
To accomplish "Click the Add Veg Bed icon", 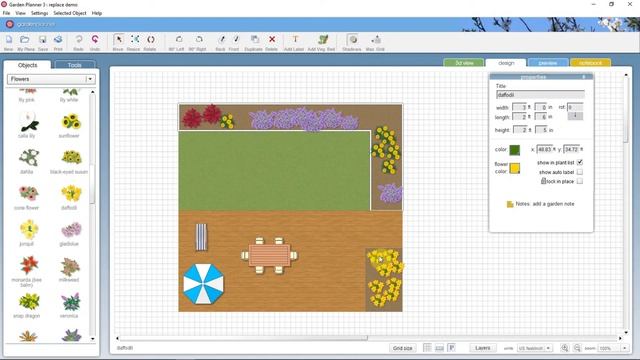I will 322,40.
